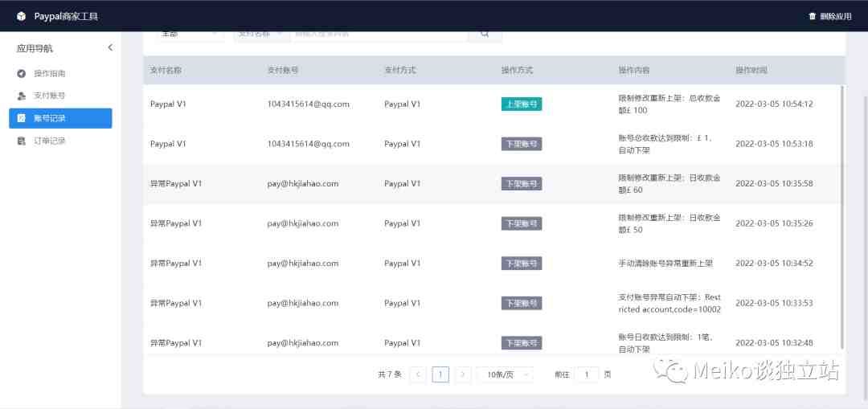The width and height of the screenshot is (868, 409).
Task: Click the 下架账号 tag in the 10:53:18 row
Action: click(x=522, y=144)
